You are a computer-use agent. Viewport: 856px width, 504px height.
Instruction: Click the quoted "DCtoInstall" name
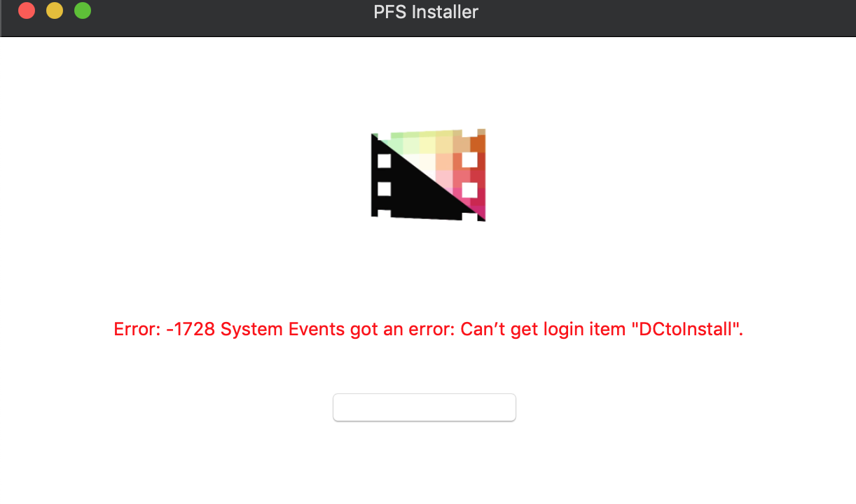pos(685,330)
